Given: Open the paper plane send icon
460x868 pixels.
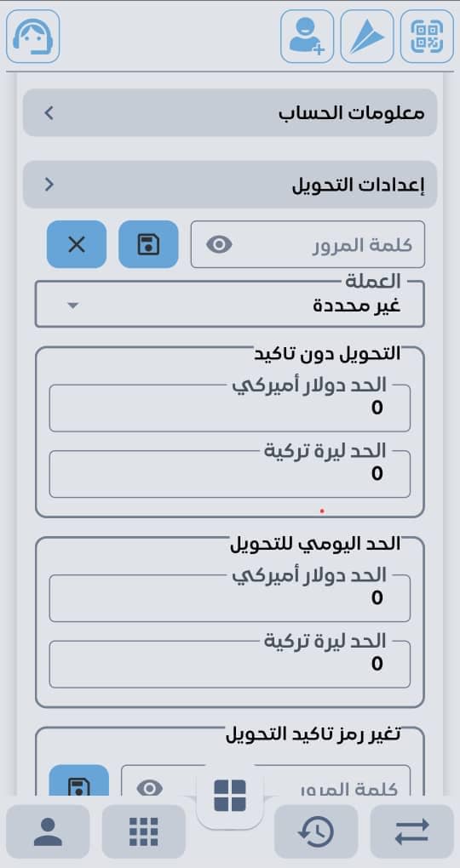Looking at the screenshot, I should 367,36.
